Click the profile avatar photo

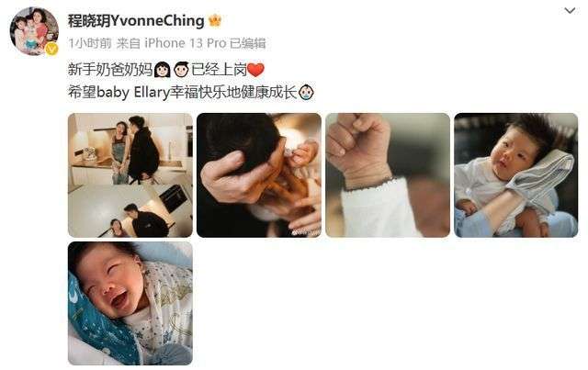point(34,31)
